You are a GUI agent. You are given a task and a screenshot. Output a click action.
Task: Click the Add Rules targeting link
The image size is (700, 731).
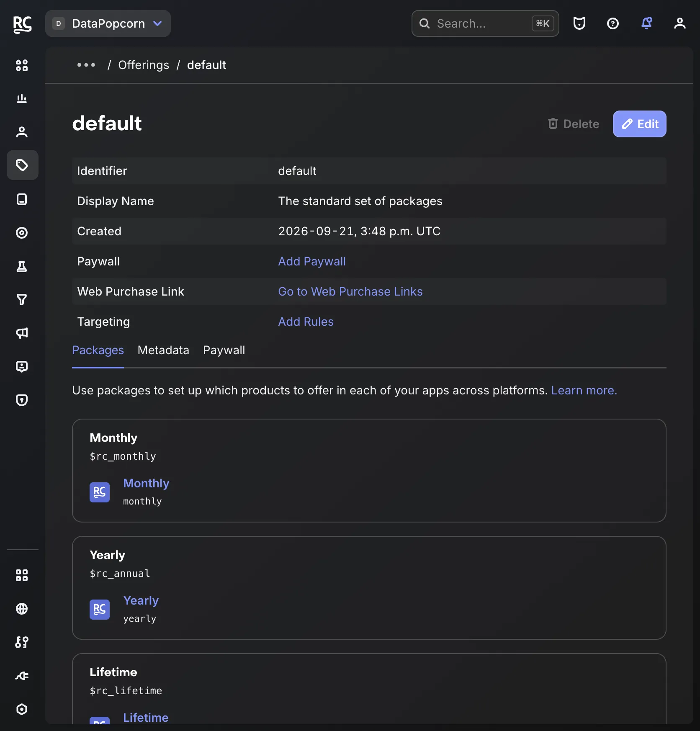click(306, 322)
